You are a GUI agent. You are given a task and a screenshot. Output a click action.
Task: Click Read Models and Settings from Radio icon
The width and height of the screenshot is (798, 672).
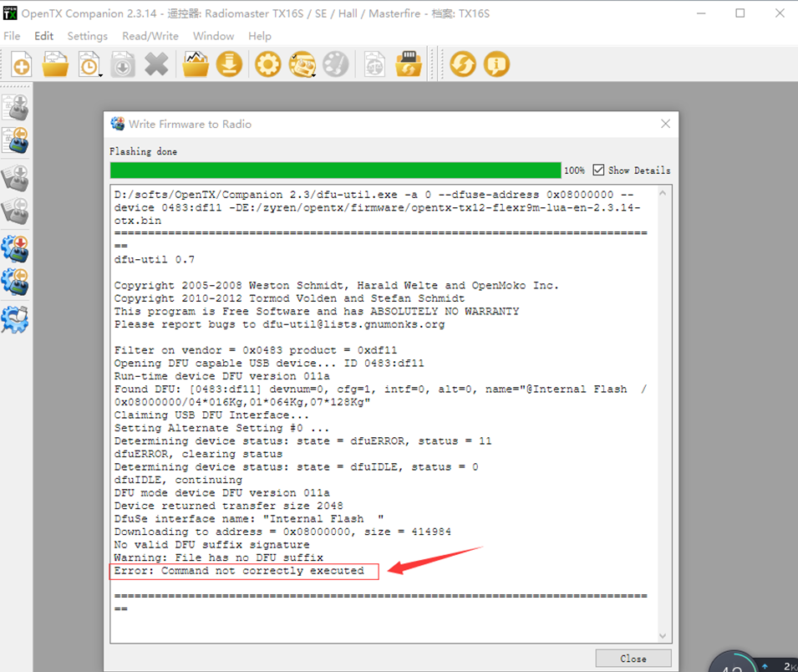(15, 140)
